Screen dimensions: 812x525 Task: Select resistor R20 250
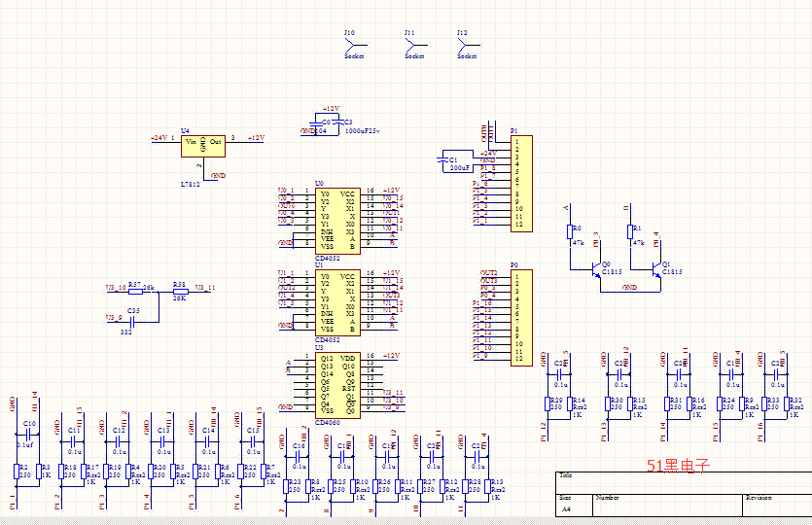(x=151, y=472)
